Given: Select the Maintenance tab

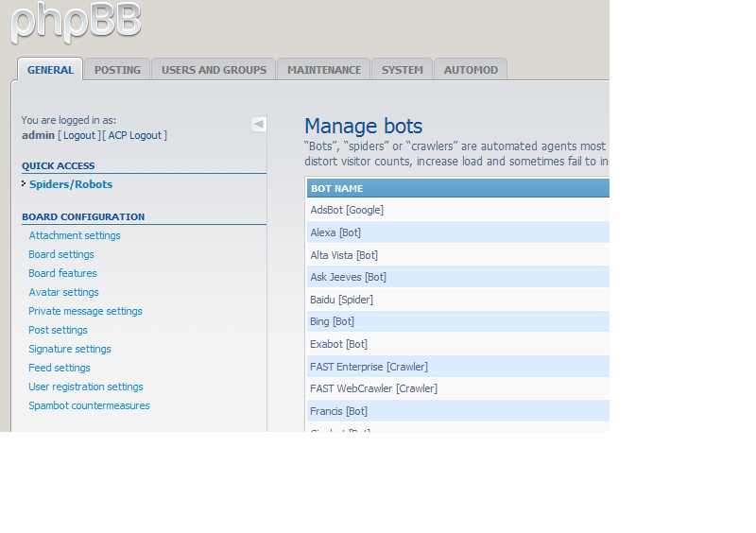Looking at the screenshot, I should point(324,70).
